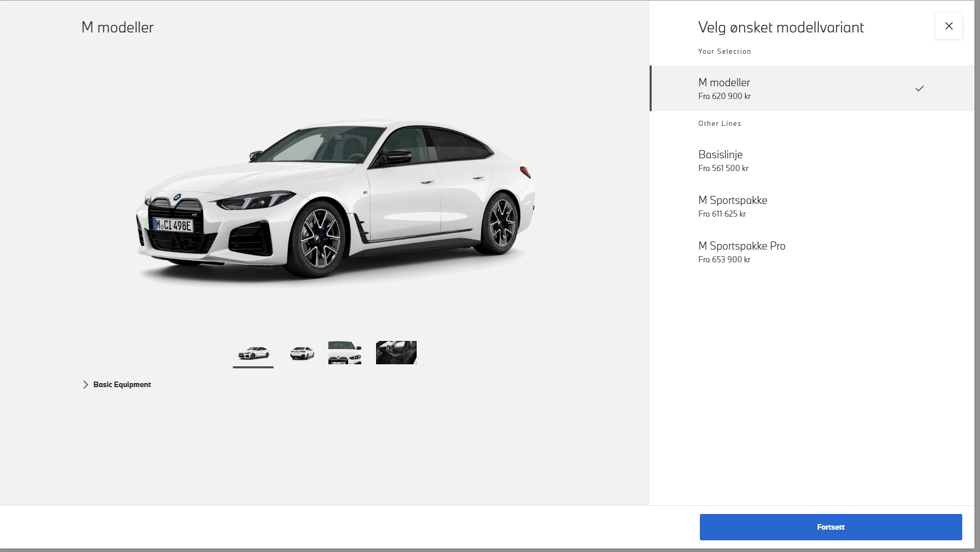Image resolution: width=980 pixels, height=552 pixels.
Task: Click the Fra 611 625 kr price
Action: [x=722, y=214]
